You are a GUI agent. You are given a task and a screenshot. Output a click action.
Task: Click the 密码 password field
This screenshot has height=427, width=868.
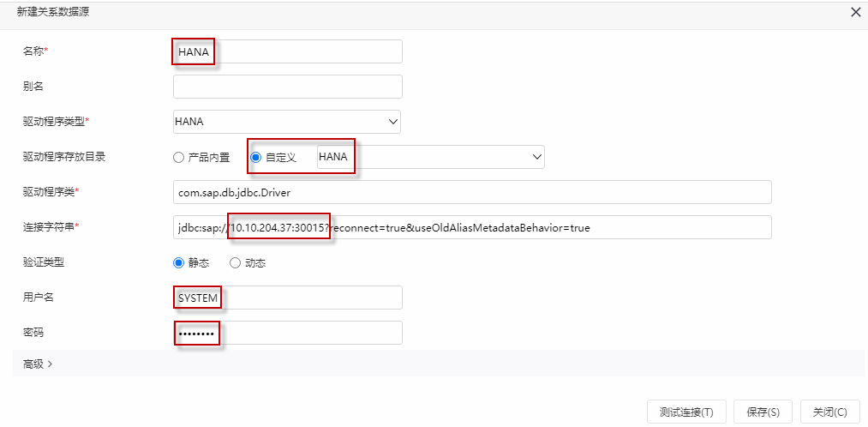coord(287,333)
